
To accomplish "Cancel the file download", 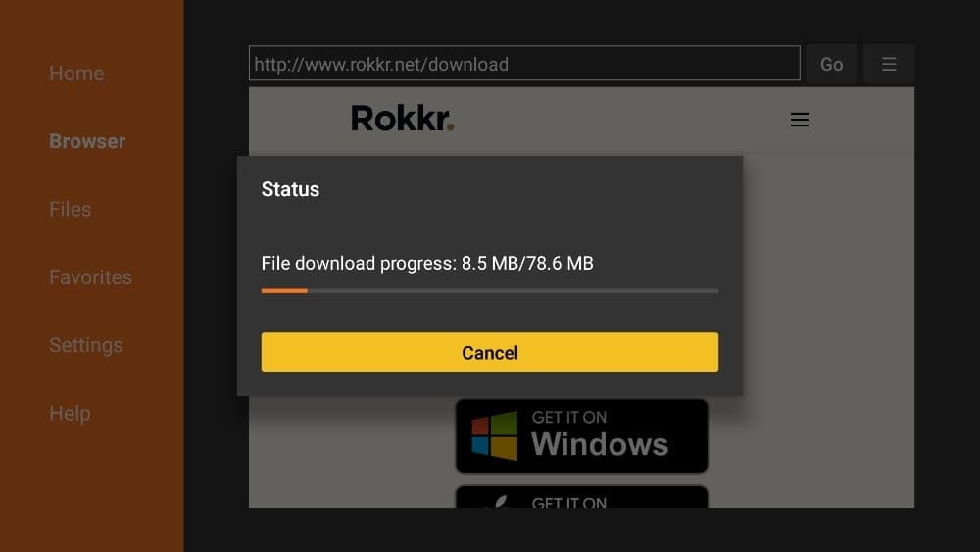I will pyautogui.click(x=489, y=352).
